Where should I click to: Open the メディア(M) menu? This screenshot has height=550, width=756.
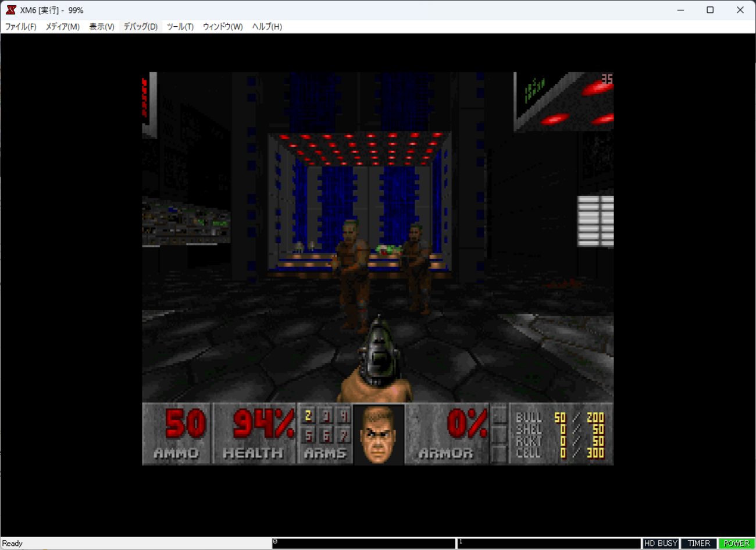pos(62,27)
